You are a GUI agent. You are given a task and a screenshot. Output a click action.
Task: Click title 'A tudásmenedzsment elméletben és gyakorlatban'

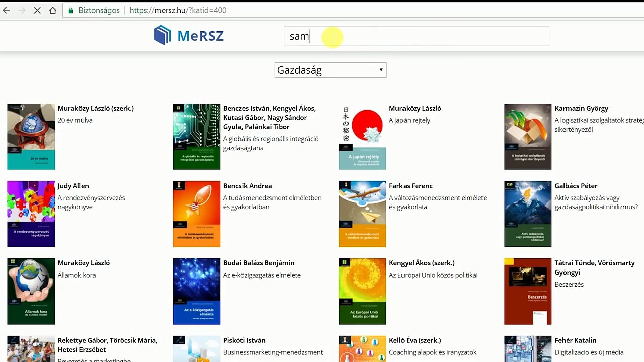click(272, 202)
